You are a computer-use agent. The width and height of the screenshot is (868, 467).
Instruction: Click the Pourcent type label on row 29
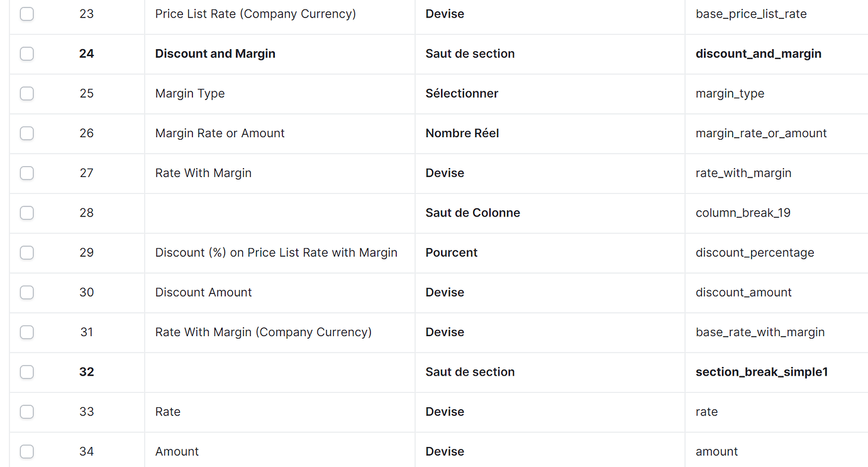[451, 252]
